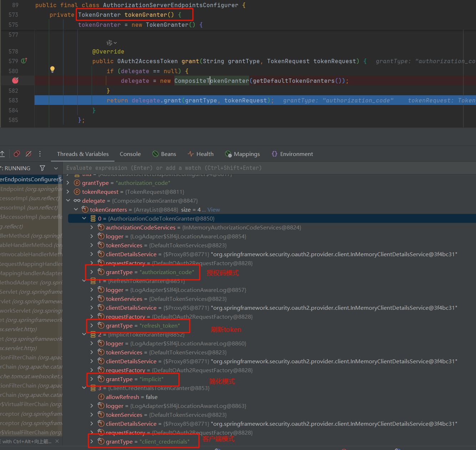Toggle breakpoint on line 581
Viewport: 476px width, 450px height.
click(x=15, y=80)
